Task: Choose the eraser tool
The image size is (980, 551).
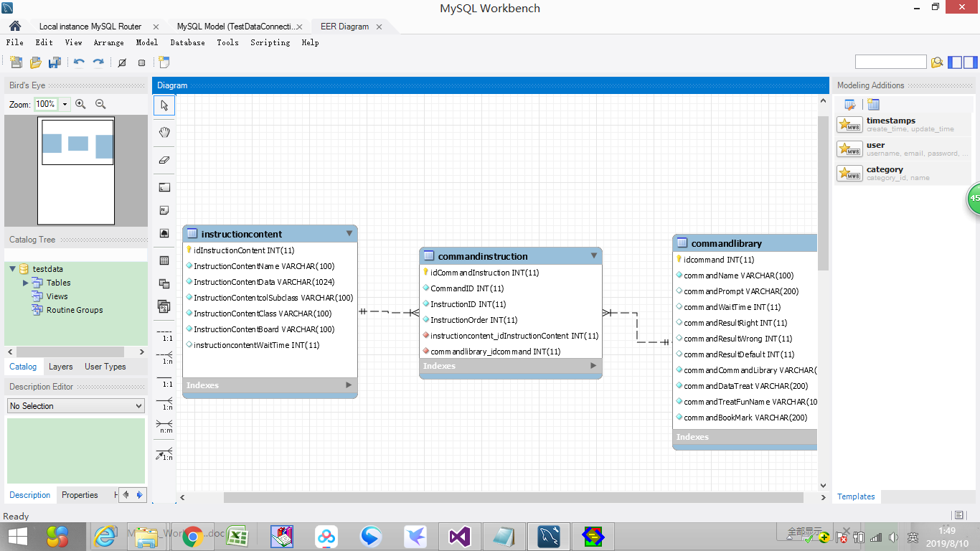Action: click(x=164, y=160)
